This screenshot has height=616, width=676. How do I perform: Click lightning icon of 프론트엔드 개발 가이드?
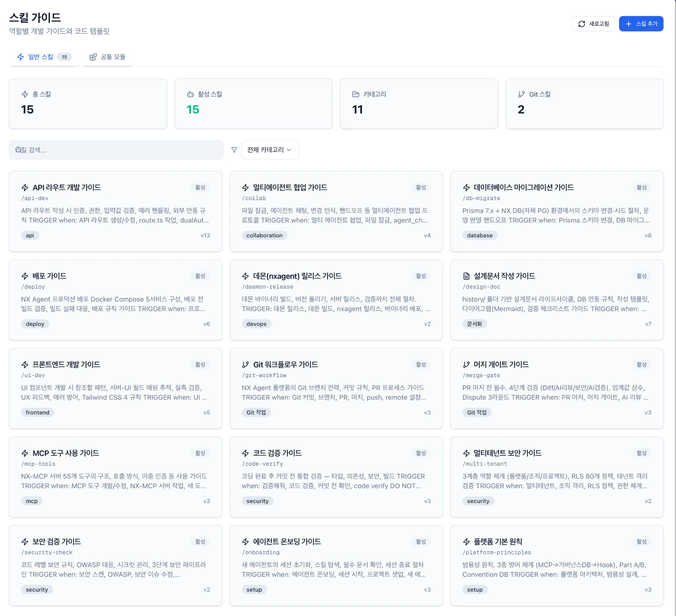(25, 364)
